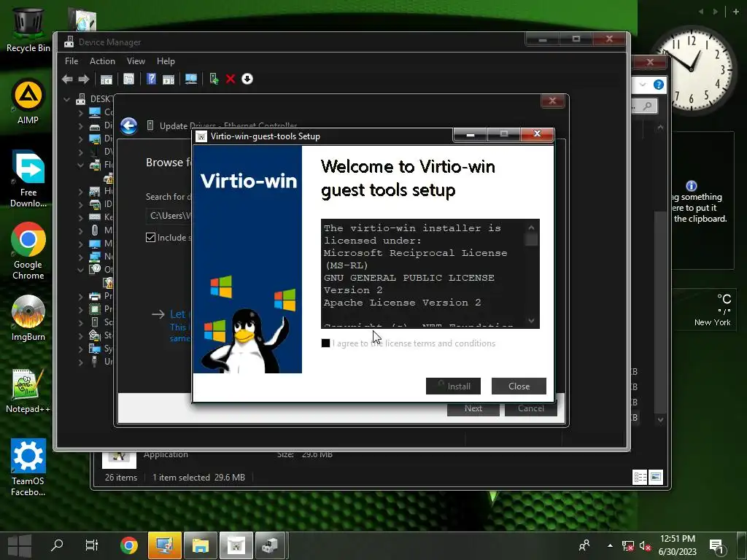Click the Back arrow in Device Manager toolbar
747x560 pixels.
[67, 79]
